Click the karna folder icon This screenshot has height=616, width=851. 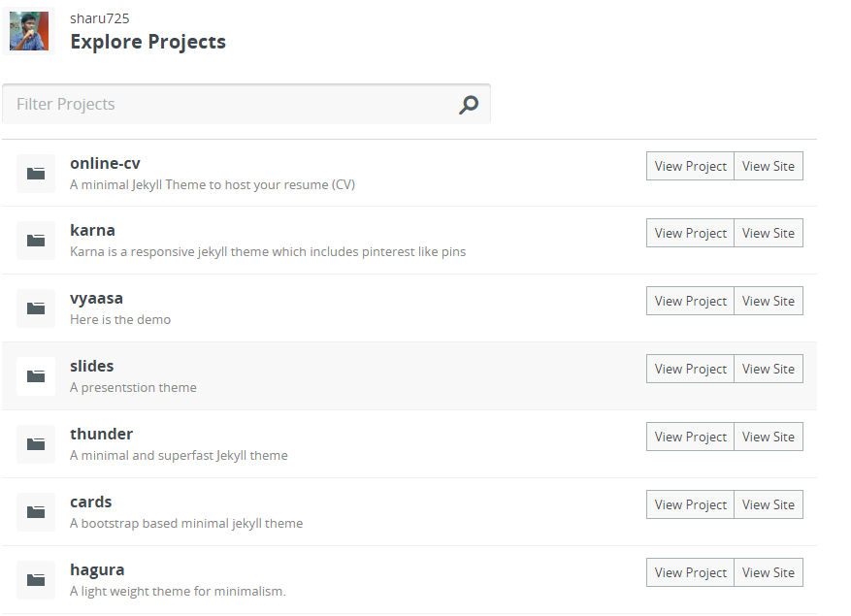[36, 241]
